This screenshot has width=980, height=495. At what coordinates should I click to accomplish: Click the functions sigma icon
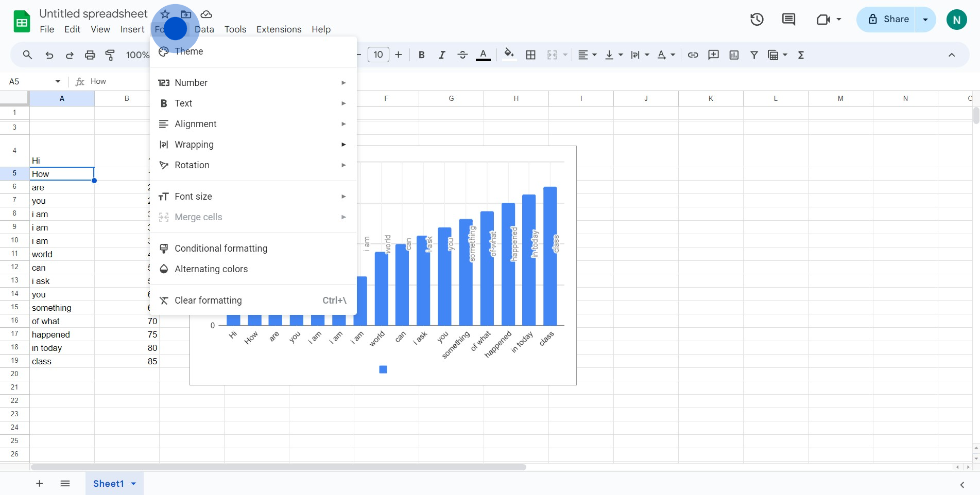coord(801,55)
